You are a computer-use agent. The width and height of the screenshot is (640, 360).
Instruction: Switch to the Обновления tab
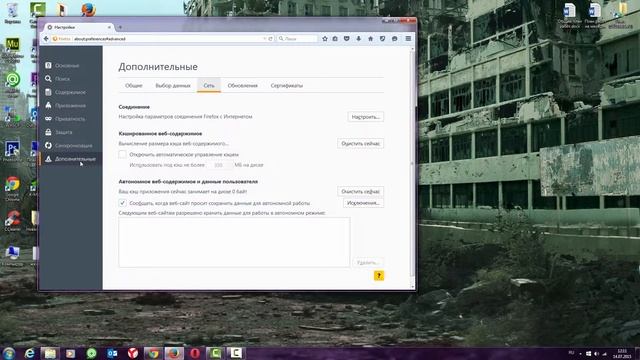[242, 86]
